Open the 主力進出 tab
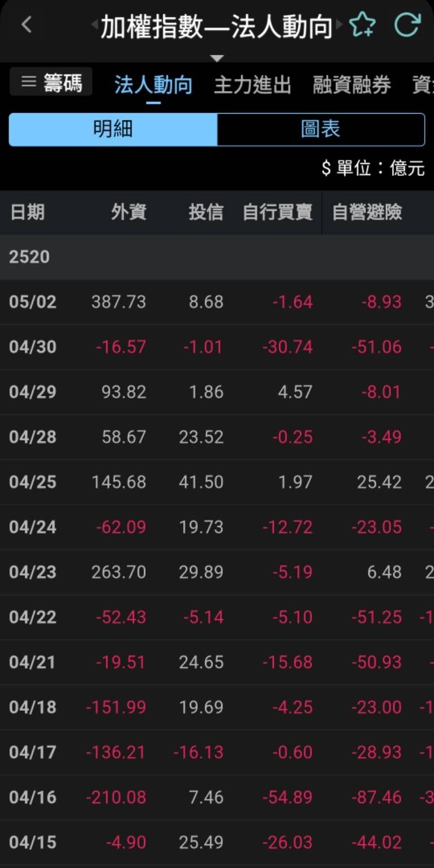 (x=252, y=85)
